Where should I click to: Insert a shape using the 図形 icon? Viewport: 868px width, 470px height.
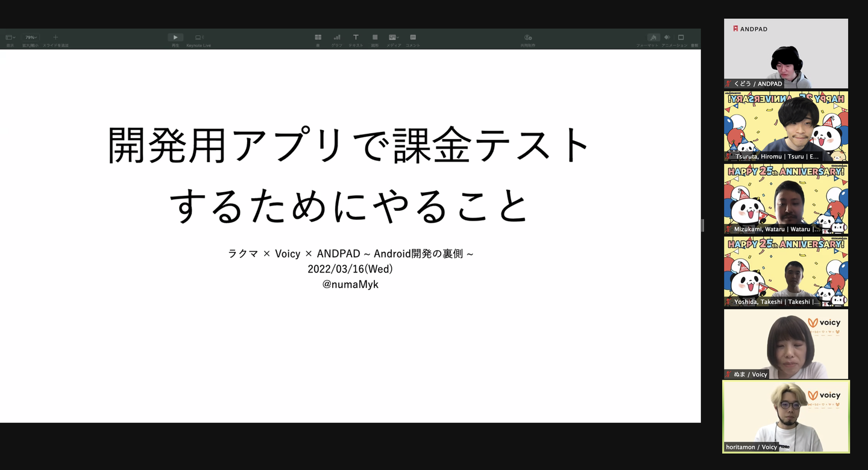(374, 37)
